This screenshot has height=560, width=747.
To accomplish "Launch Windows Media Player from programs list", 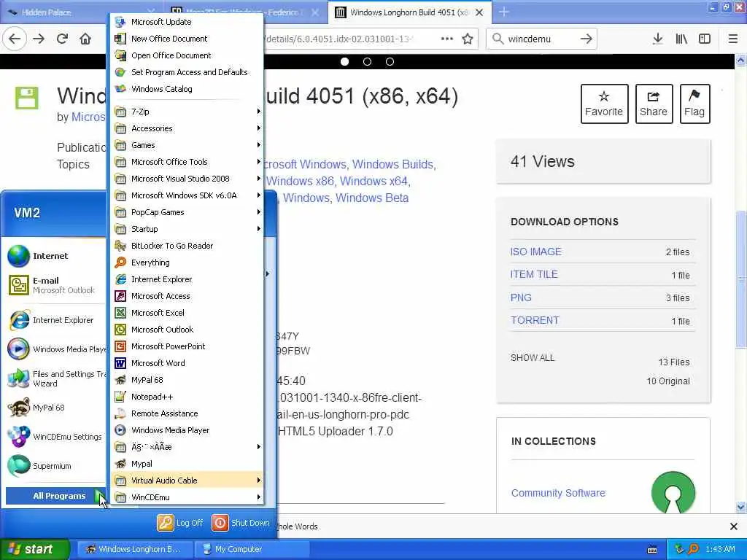I will click(x=187, y=430).
